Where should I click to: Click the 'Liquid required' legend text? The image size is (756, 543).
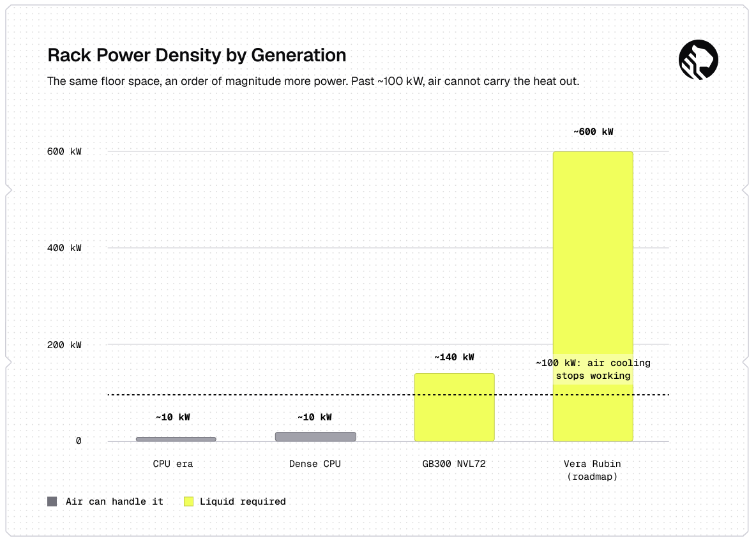(243, 501)
